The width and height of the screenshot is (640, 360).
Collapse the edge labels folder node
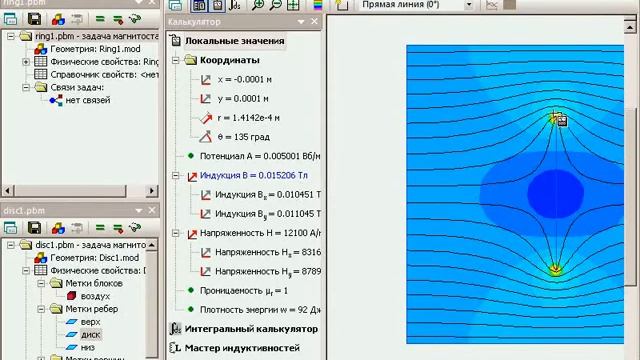[x=41, y=309]
